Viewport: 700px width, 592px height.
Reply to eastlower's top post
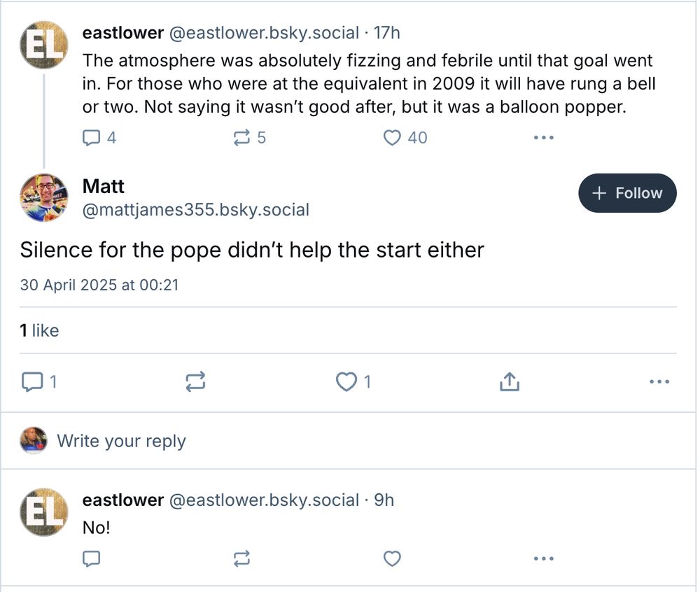click(92, 138)
